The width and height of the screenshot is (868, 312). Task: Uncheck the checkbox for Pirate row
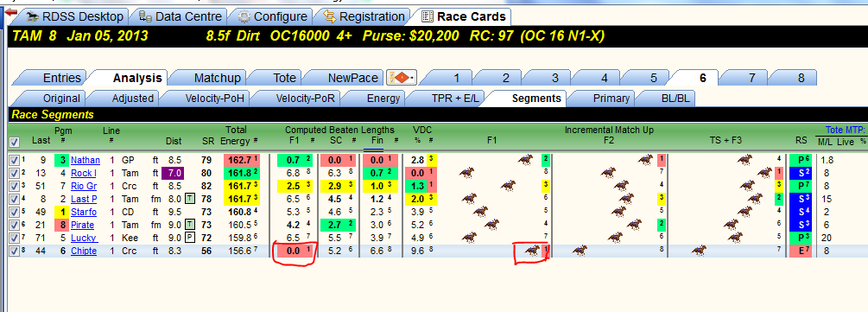pos(14,225)
